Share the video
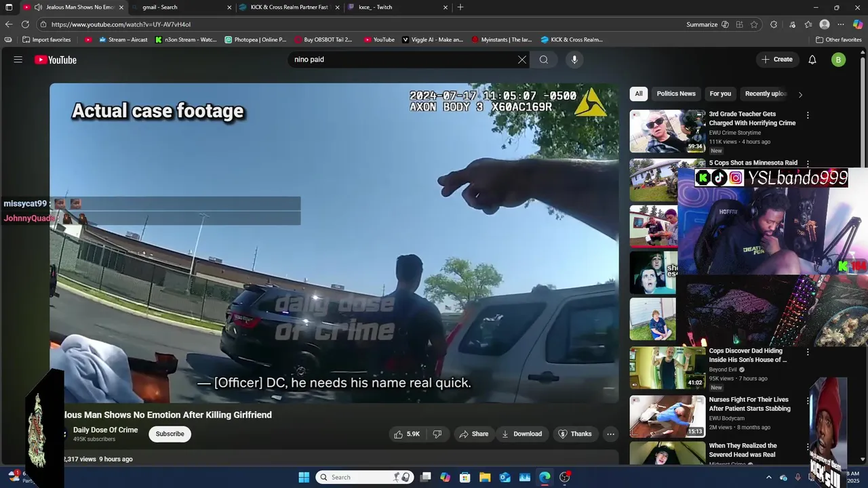The height and width of the screenshot is (488, 868). pyautogui.click(x=474, y=434)
